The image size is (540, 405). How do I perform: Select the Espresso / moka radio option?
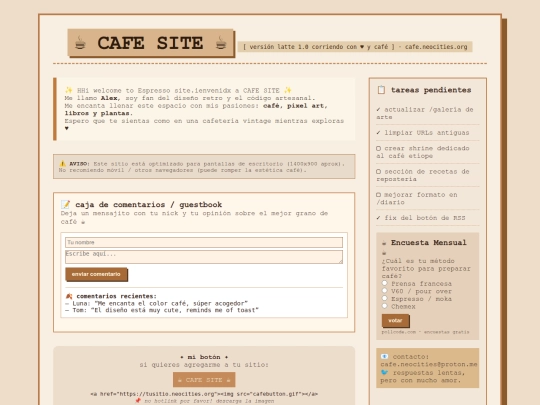(x=385, y=298)
